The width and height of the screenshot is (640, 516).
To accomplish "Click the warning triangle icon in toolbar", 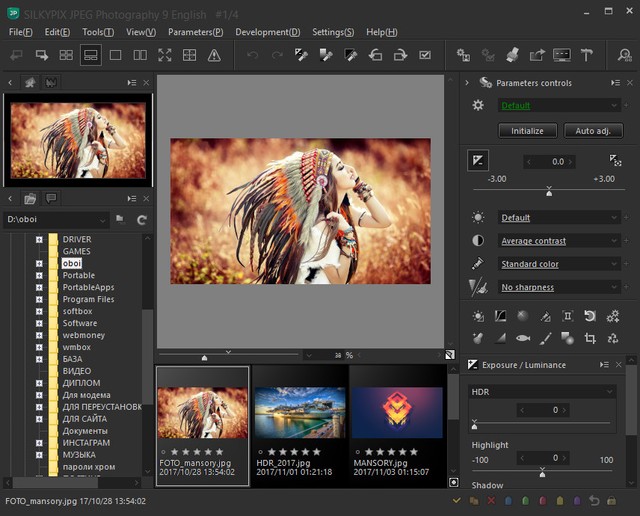I will click(213, 55).
